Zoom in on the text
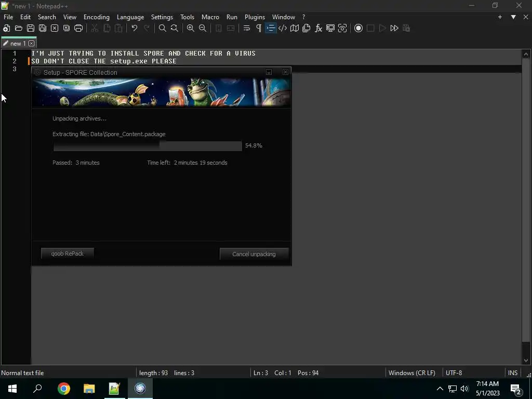Image resolution: width=532 pixels, height=399 pixels. click(x=191, y=28)
